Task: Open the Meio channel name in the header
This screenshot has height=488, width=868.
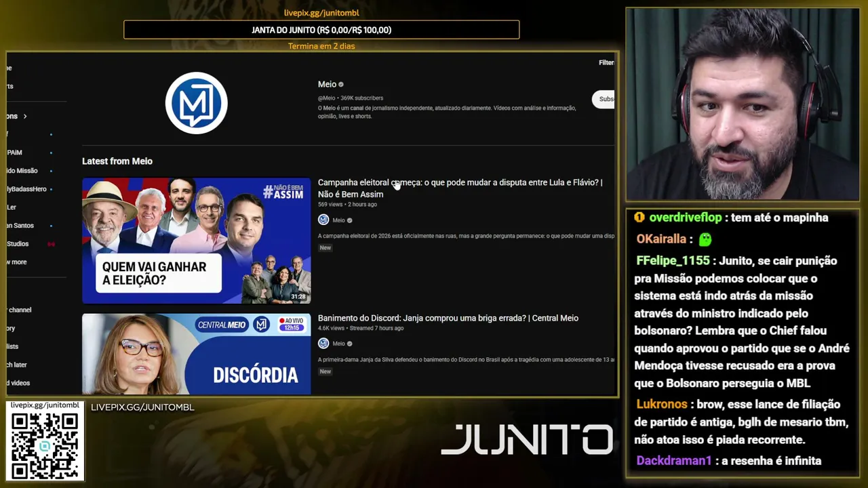Action: point(327,84)
